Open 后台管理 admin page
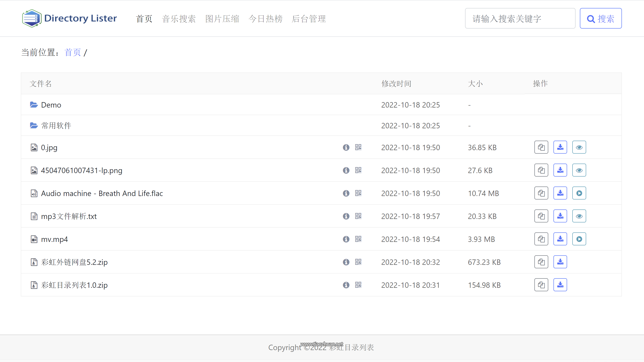This screenshot has width=644, height=362. point(309,19)
